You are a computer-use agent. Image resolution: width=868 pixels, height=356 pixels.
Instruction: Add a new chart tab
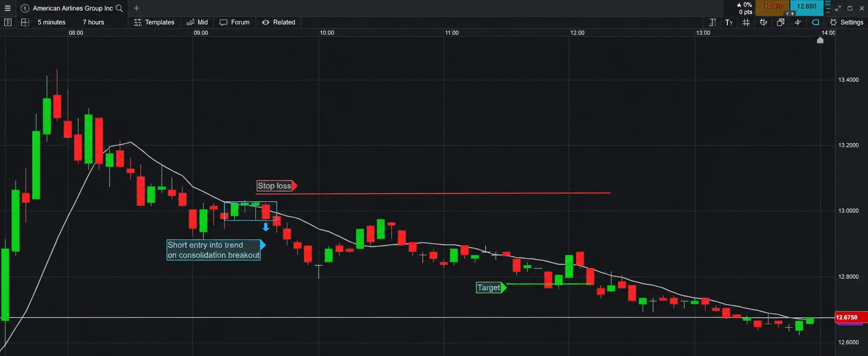pos(136,8)
